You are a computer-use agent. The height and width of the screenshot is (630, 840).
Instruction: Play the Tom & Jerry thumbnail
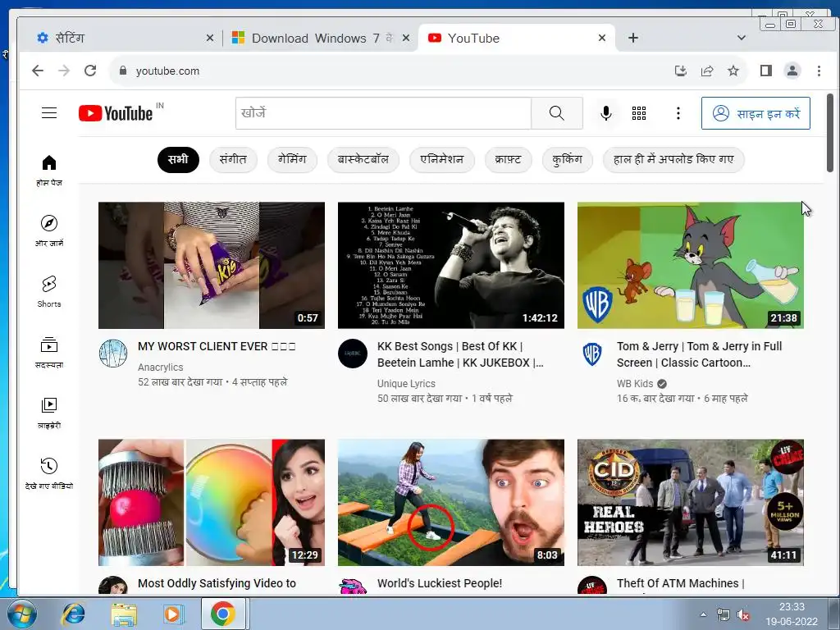(x=691, y=265)
